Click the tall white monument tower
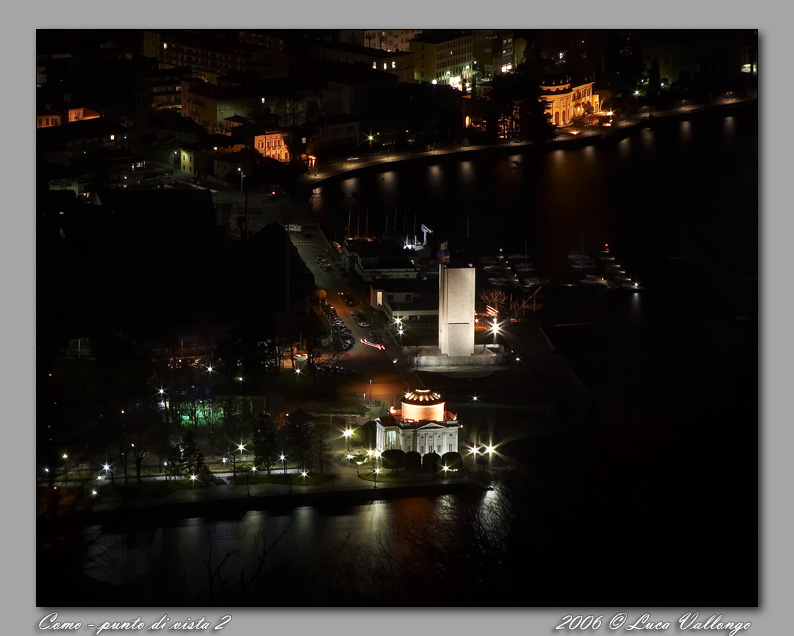 (x=457, y=310)
